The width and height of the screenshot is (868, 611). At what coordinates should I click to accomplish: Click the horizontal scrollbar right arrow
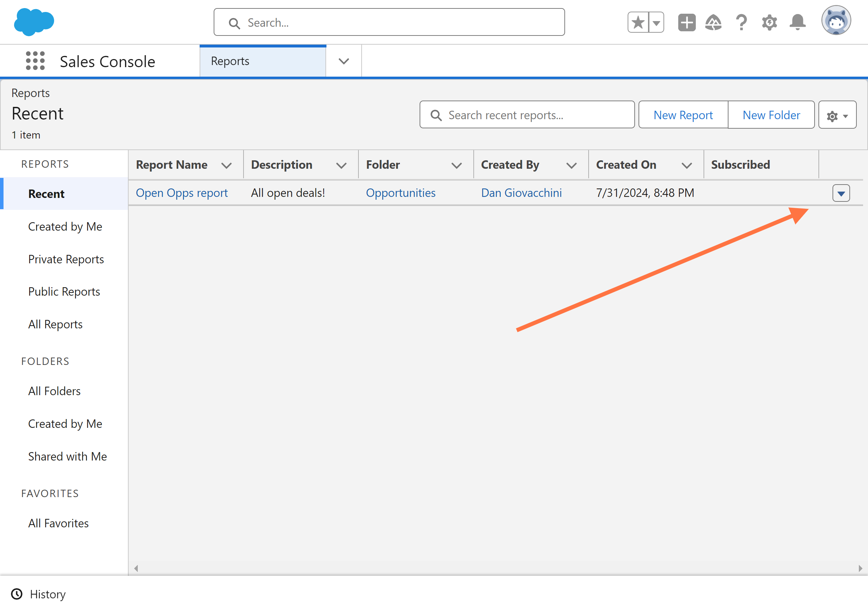860,568
